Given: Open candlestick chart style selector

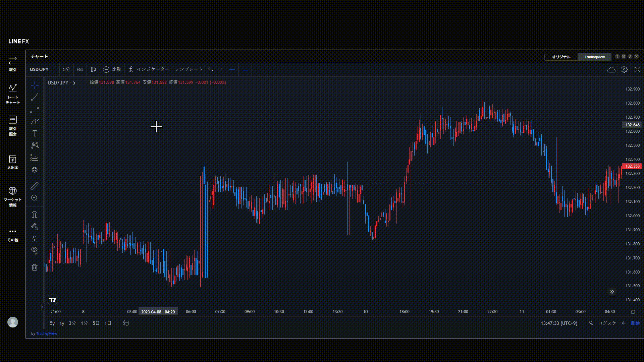Looking at the screenshot, I should [93, 69].
